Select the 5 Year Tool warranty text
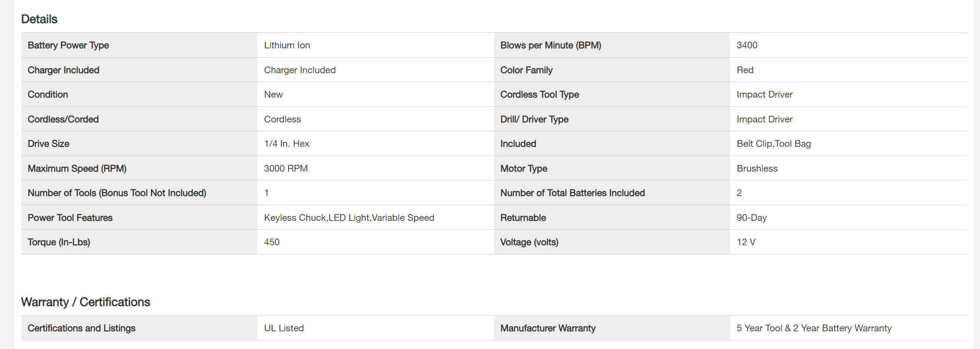 tap(814, 328)
